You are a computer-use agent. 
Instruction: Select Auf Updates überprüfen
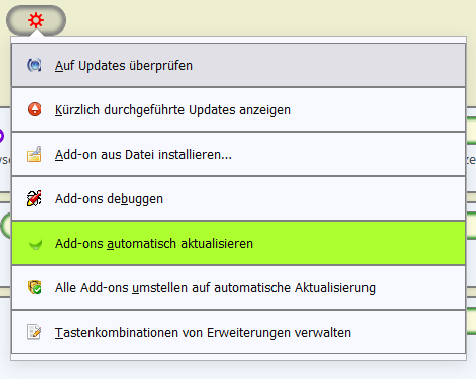tap(238, 65)
